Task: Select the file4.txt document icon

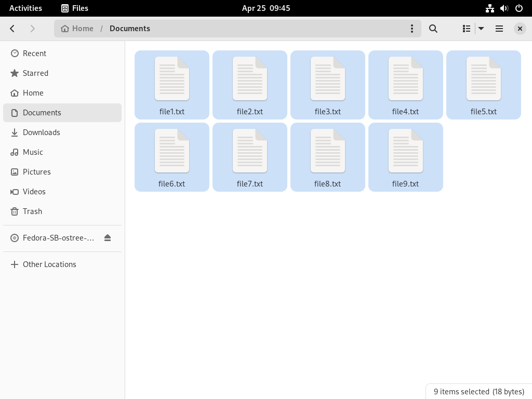Action: coord(406,79)
